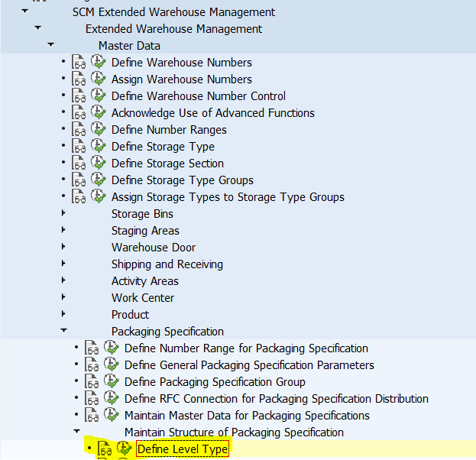Collapse the Packaging Specification node
The width and height of the screenshot is (476, 460).
(63, 330)
